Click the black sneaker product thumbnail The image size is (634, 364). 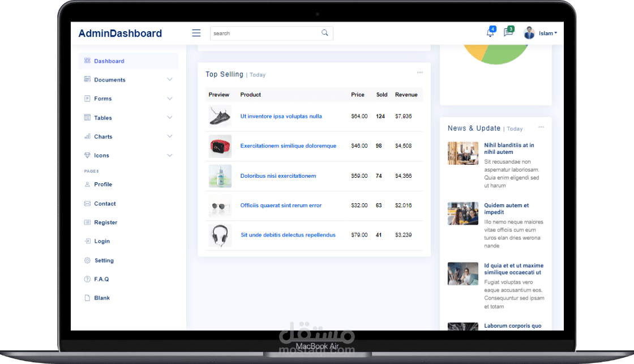(220, 117)
